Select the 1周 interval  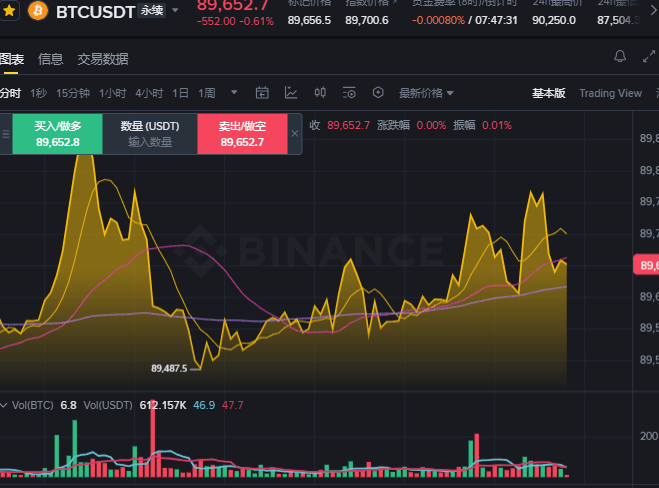coord(207,93)
